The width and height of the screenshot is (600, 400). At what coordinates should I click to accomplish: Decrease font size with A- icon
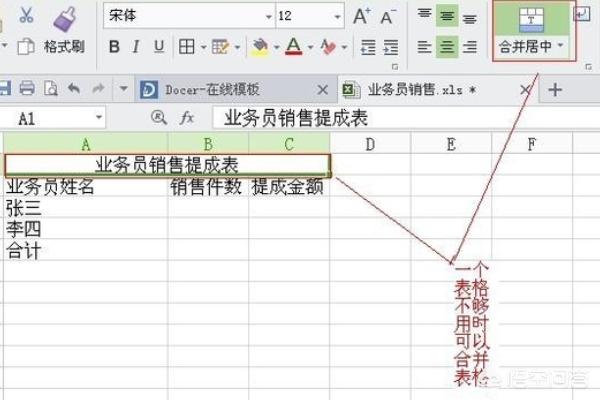(388, 16)
